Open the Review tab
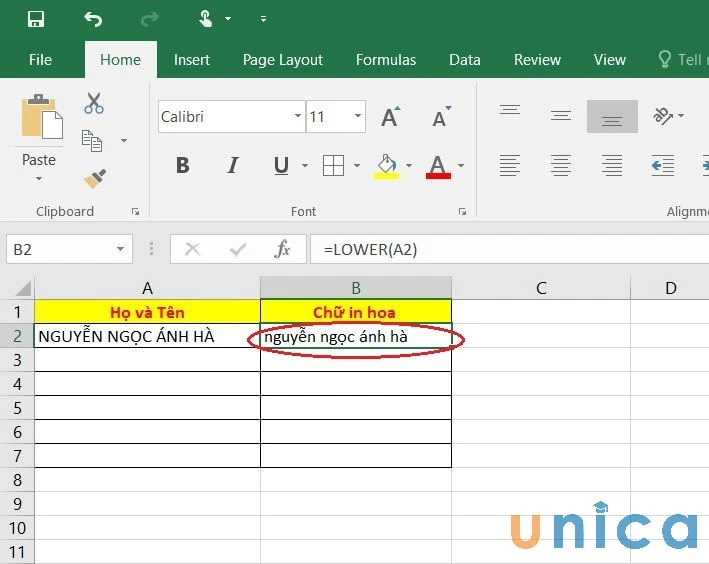Screen dimensions: 709x564 pyautogui.click(x=537, y=60)
